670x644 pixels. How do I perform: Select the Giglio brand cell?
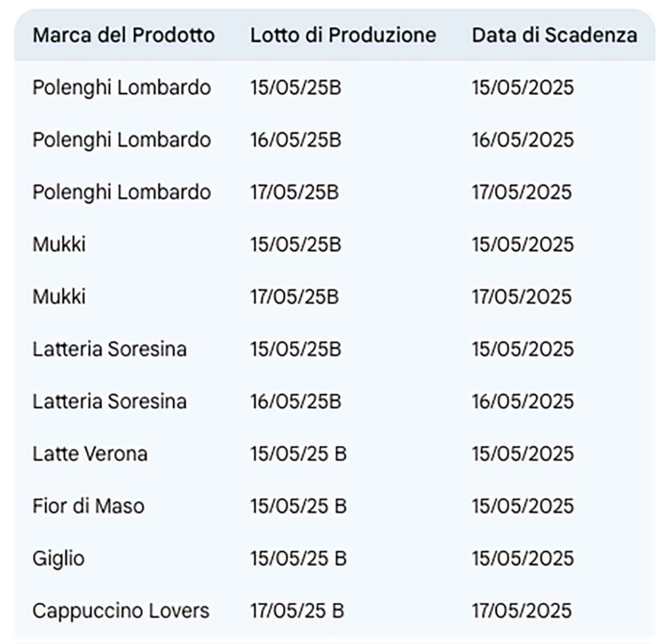click(59, 559)
